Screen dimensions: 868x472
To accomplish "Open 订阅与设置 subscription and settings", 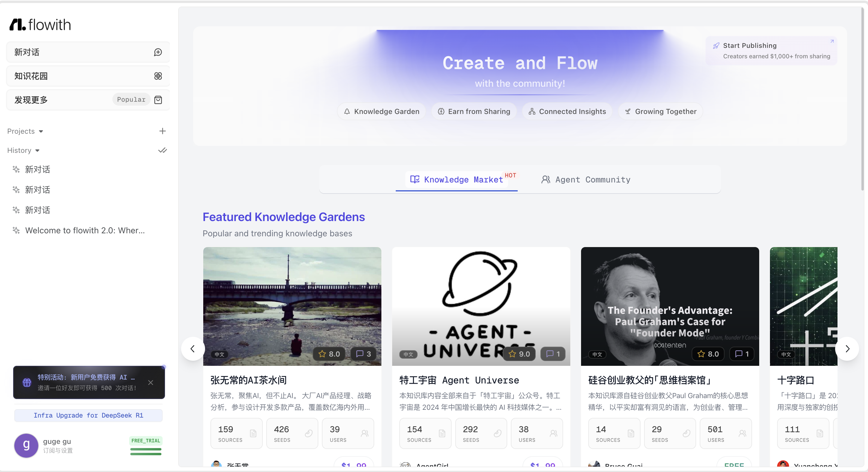I will [x=58, y=451].
